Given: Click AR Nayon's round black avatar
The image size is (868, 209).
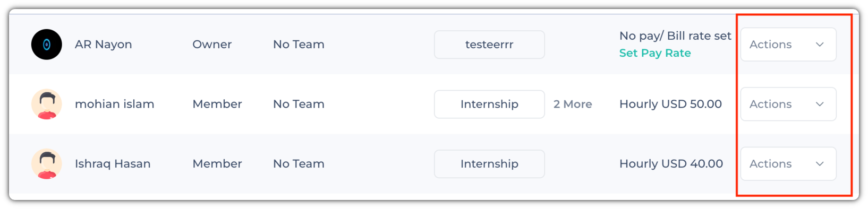Looking at the screenshot, I should pos(47,45).
